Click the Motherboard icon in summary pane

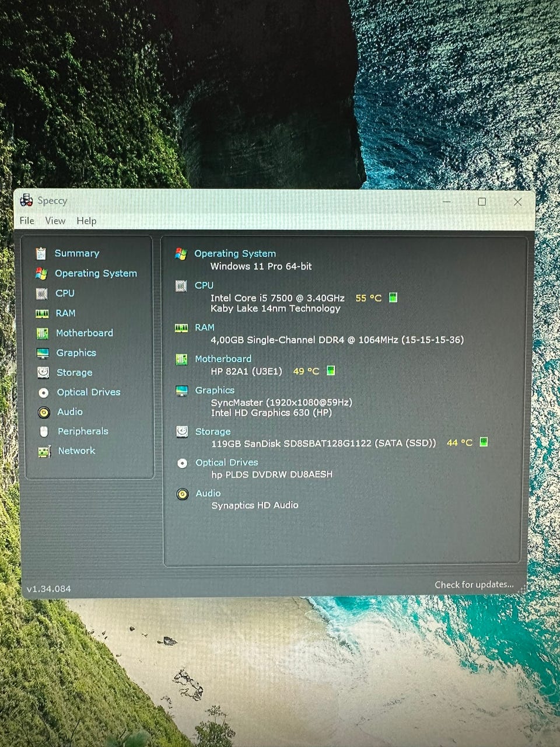181,359
